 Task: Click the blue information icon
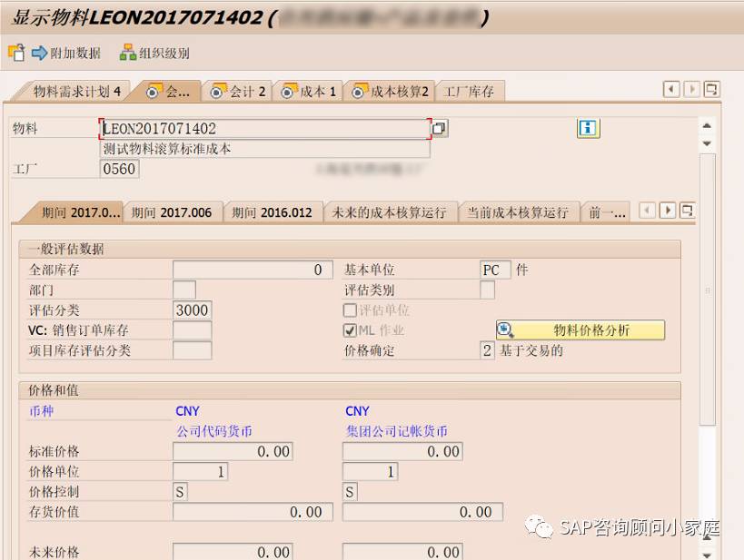(x=589, y=128)
